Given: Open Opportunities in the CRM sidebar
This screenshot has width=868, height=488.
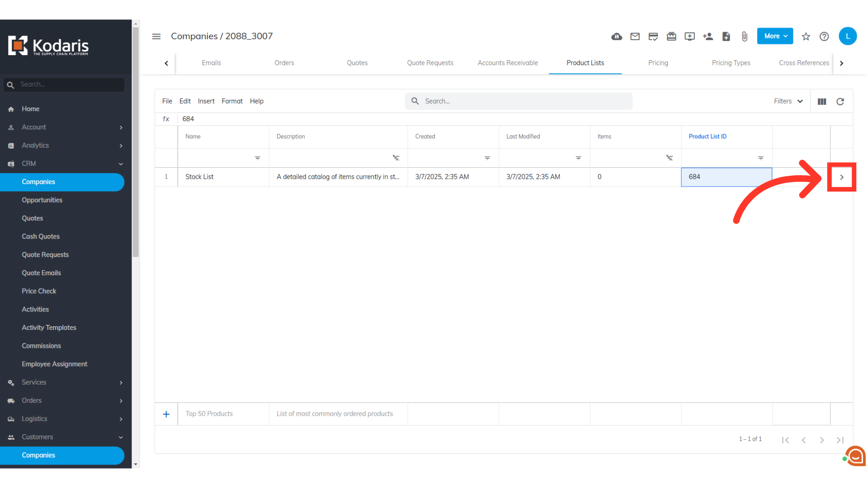Looking at the screenshot, I should tap(42, 200).
